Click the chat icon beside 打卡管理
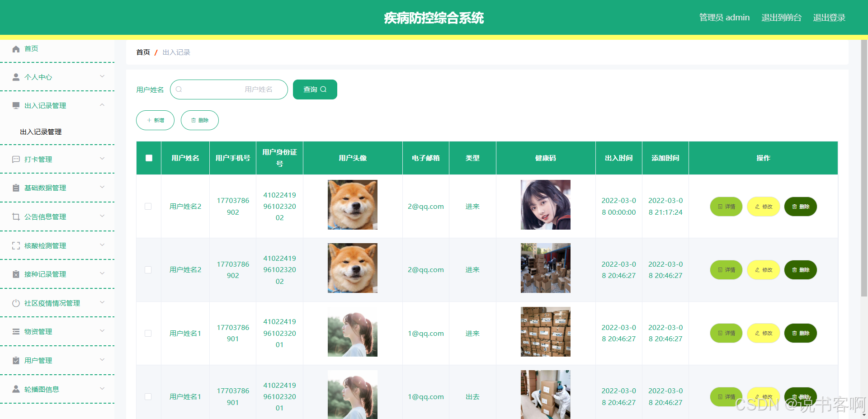The height and width of the screenshot is (419, 868). 16,159
